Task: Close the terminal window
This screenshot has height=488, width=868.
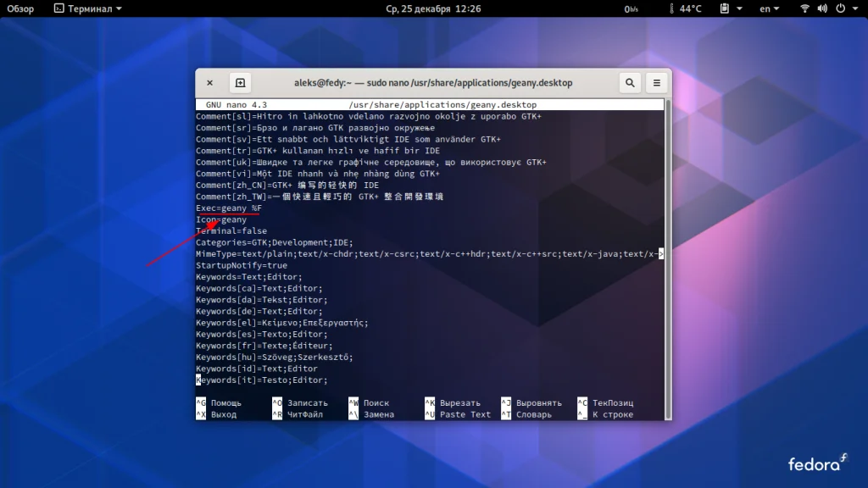Action: pos(209,83)
